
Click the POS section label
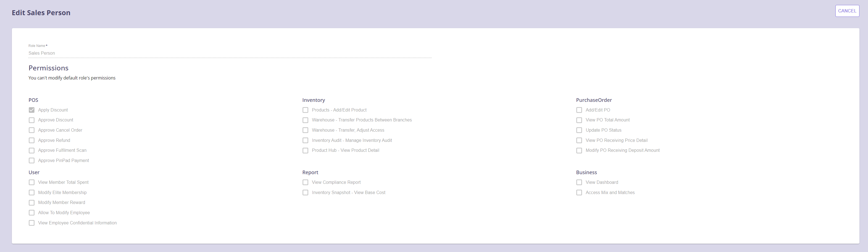33,100
